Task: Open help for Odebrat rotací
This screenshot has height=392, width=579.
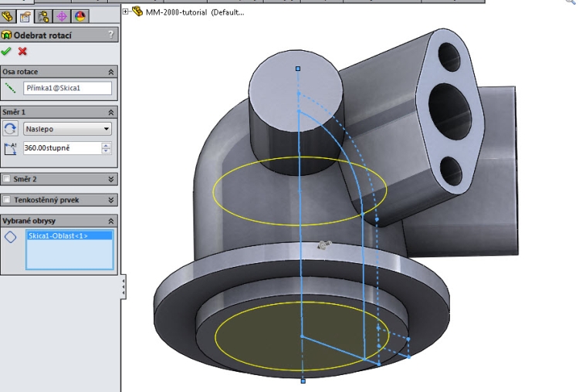Action: point(111,35)
